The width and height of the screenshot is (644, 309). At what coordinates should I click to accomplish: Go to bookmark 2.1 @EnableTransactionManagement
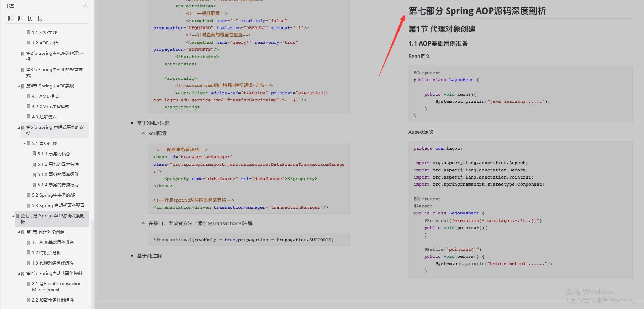pyautogui.click(x=57, y=287)
